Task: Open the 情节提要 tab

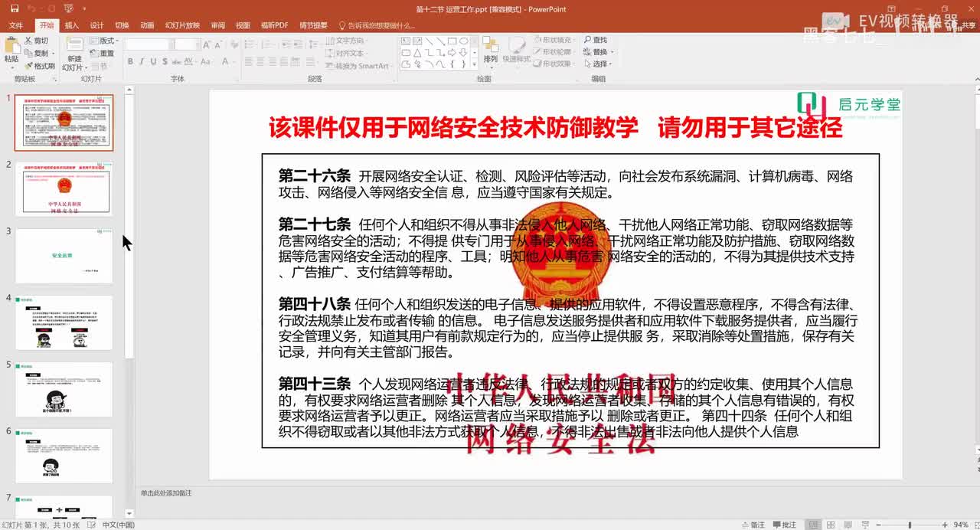Action: tap(312, 25)
